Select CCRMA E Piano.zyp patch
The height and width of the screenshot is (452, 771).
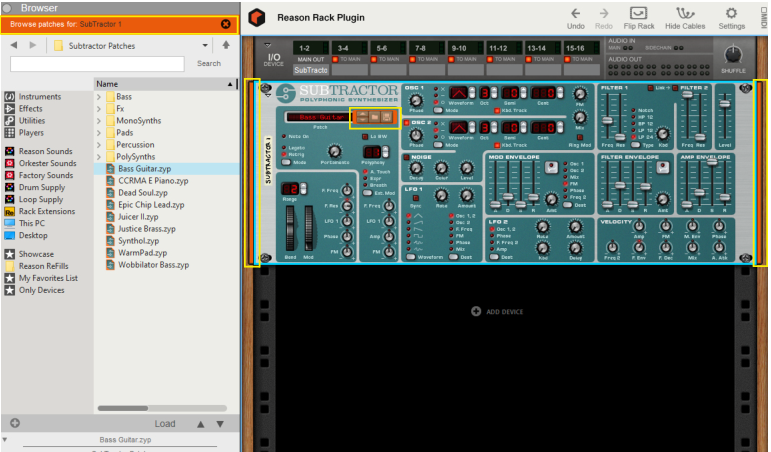153,181
